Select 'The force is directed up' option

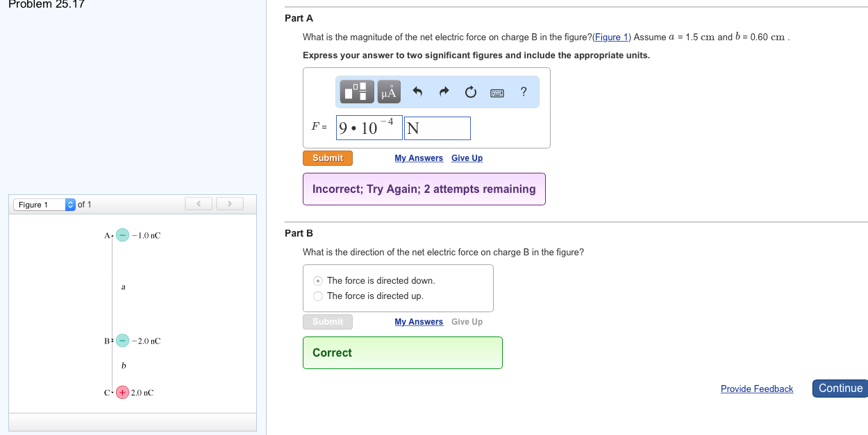pyautogui.click(x=317, y=296)
